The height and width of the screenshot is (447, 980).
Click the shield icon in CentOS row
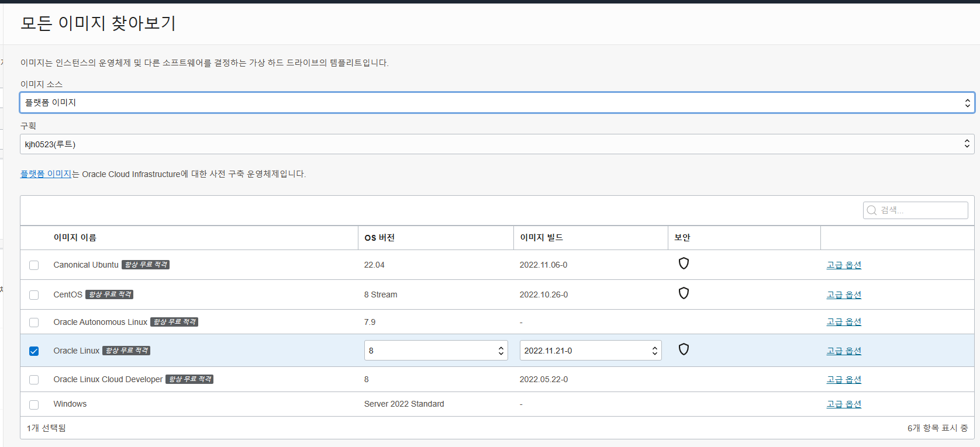[x=684, y=293]
